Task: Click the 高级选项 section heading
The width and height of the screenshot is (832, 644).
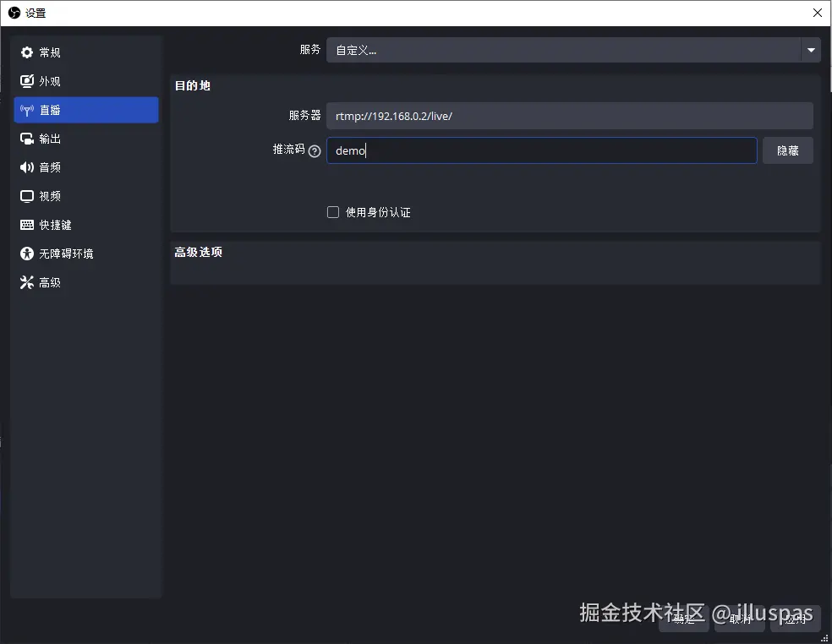Action: pos(199,252)
